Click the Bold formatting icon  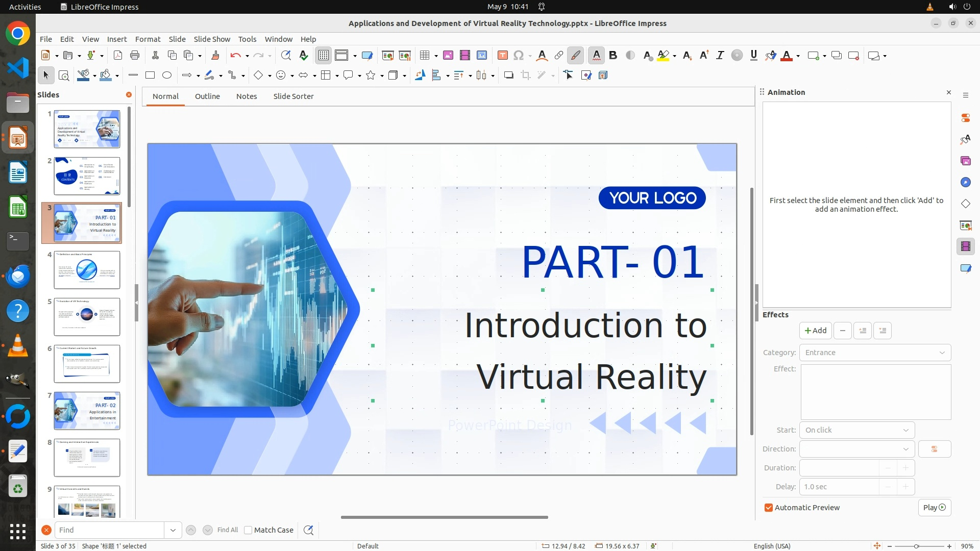613,56
